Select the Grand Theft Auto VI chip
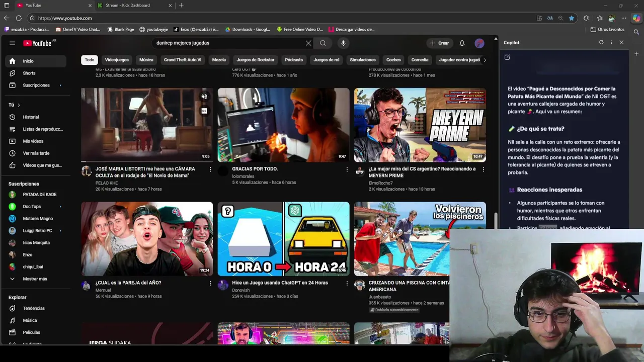 pyautogui.click(x=183, y=60)
